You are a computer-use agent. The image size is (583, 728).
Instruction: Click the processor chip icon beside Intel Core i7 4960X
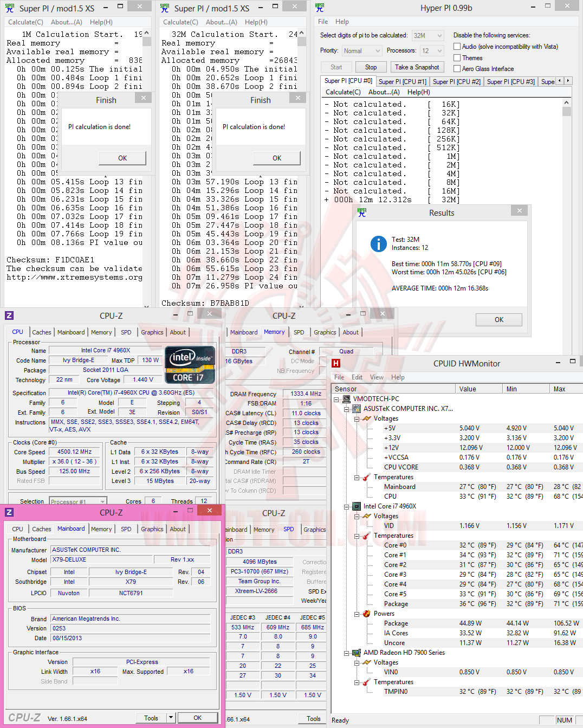[x=357, y=506]
